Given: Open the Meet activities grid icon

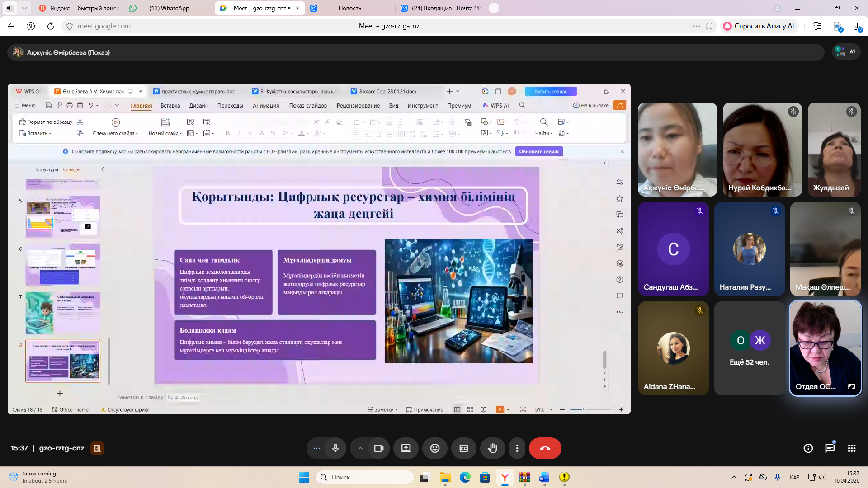Looking at the screenshot, I should point(851,448).
